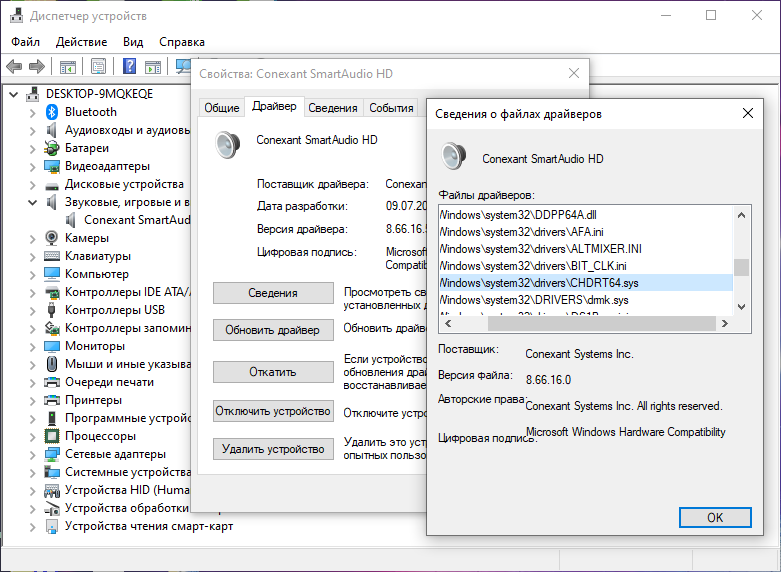Expand the Bluetooth node
The image size is (781, 572).
point(32,113)
